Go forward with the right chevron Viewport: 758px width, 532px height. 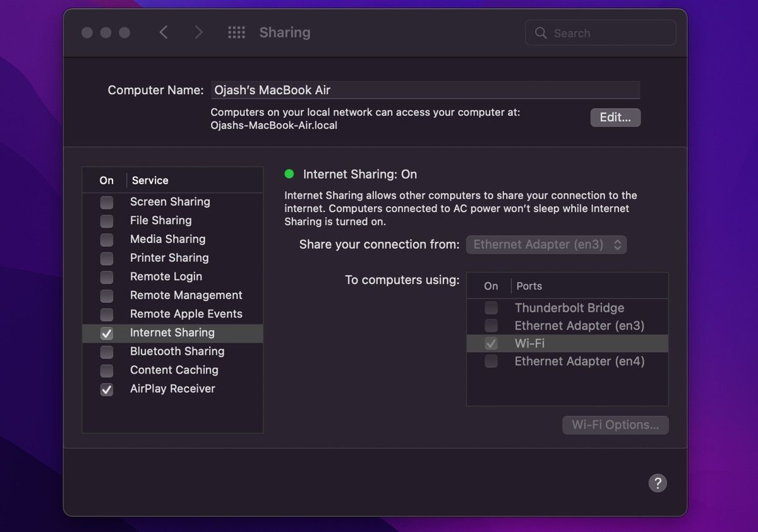199,32
